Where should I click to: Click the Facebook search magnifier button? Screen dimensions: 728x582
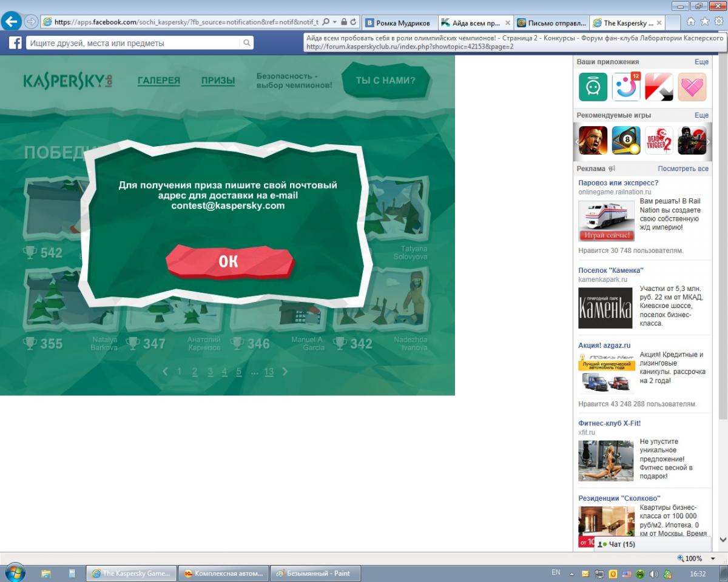pos(246,43)
